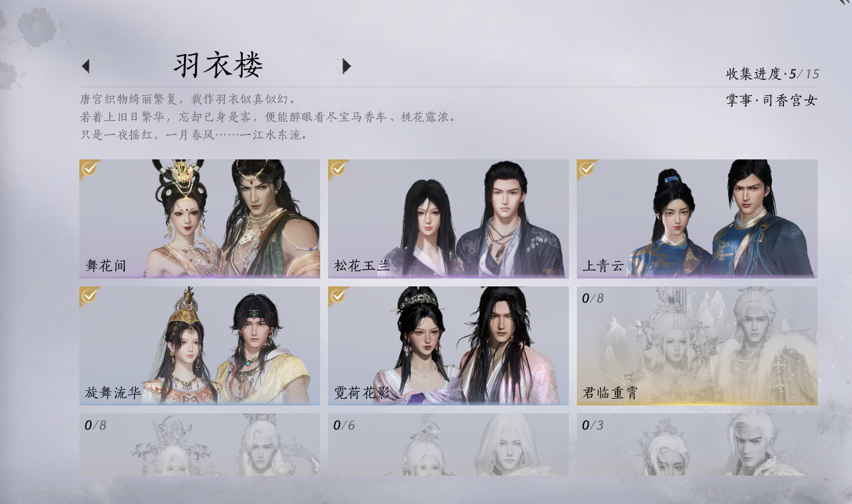Screen dimensions: 852x504
Task: Select the locked 君临重霄 outfit set
Action: point(697,345)
